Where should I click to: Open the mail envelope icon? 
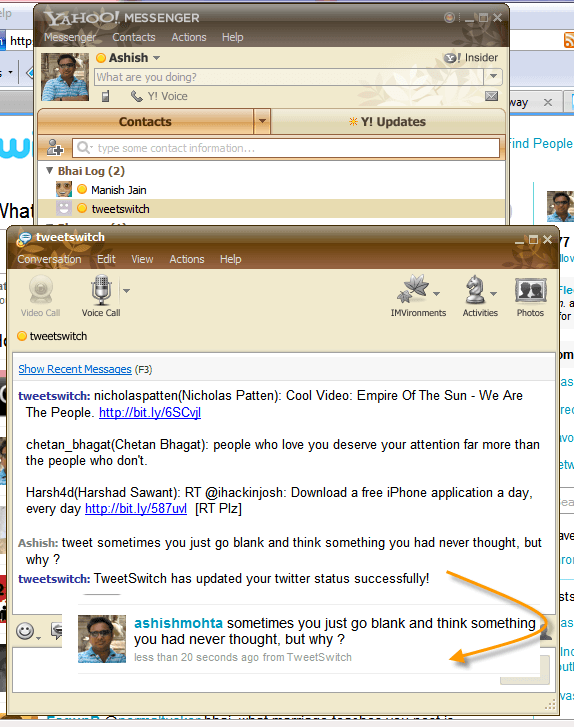click(491, 96)
